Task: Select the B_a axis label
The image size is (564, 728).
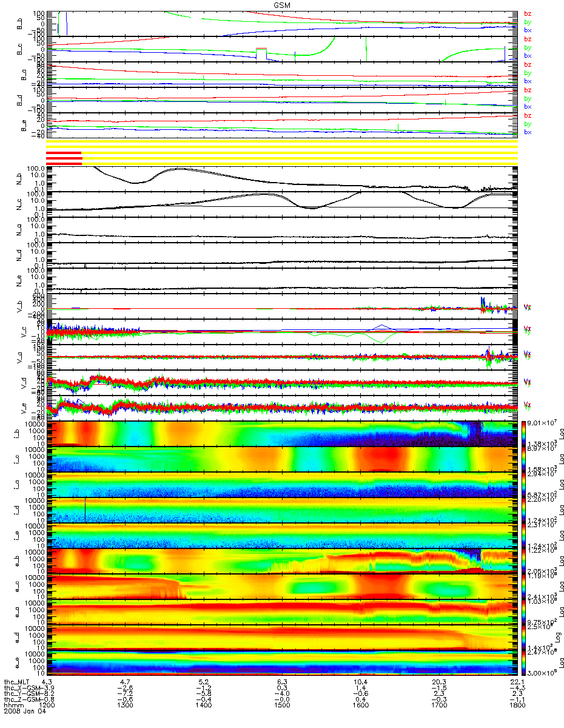Action: tap(23, 75)
